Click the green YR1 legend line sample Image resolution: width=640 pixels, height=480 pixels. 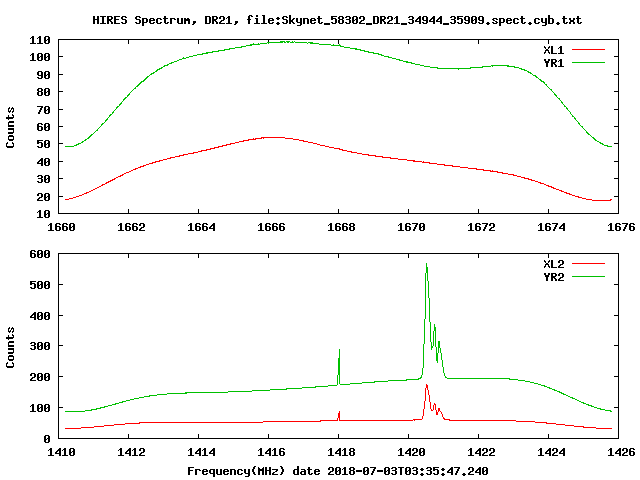pyautogui.click(x=588, y=63)
